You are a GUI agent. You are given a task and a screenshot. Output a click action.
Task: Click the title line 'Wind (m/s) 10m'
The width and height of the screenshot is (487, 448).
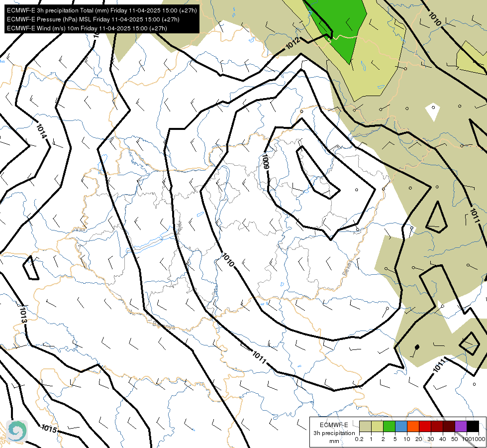pyautogui.click(x=87, y=28)
